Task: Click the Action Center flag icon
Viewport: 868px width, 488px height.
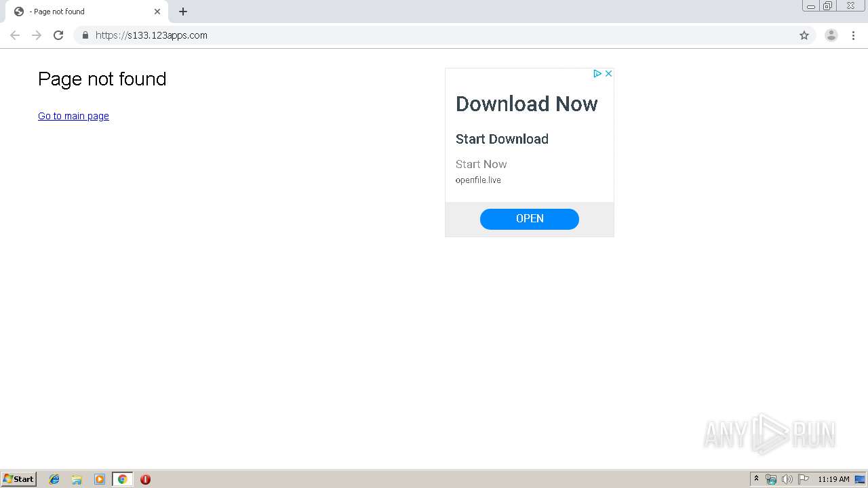Action: pos(804,479)
